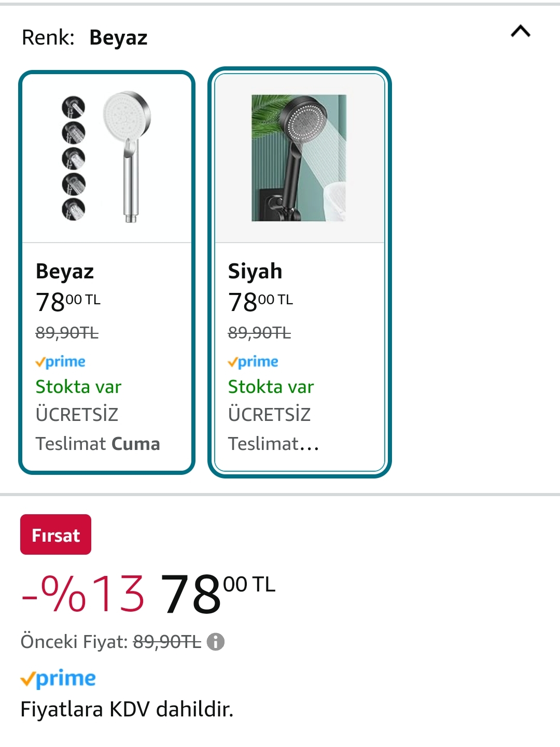
Task: Tap the -%13 discount percentage
Action: pyautogui.click(x=83, y=594)
